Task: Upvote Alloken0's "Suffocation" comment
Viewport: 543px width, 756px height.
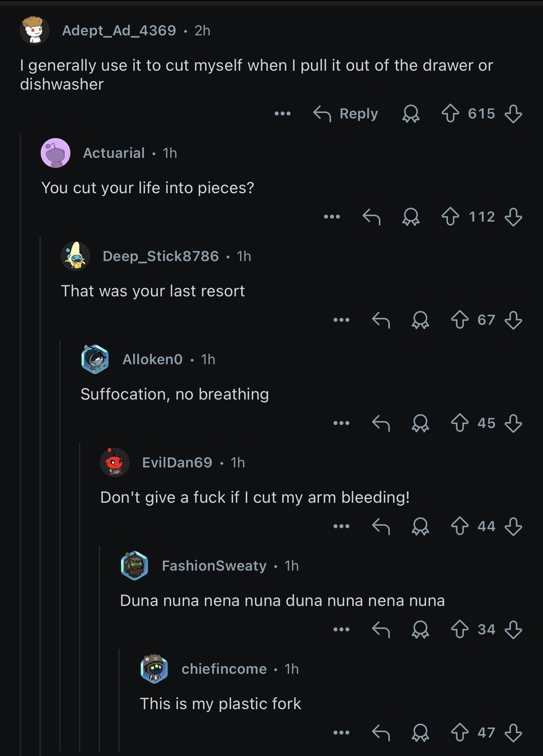Action: coord(460,423)
